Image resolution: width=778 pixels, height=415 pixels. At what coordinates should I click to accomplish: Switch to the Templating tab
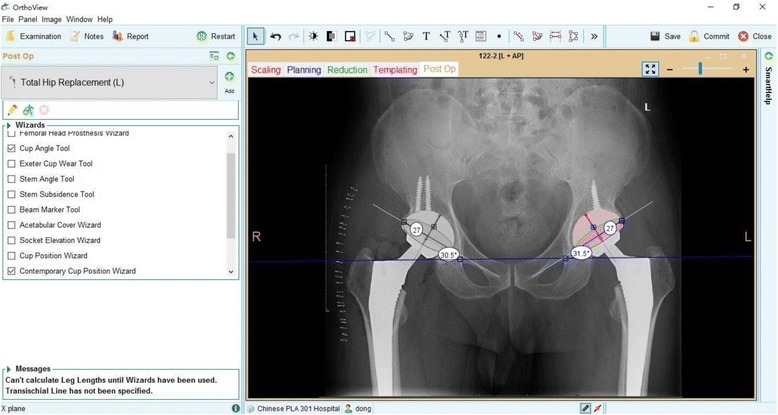click(395, 70)
